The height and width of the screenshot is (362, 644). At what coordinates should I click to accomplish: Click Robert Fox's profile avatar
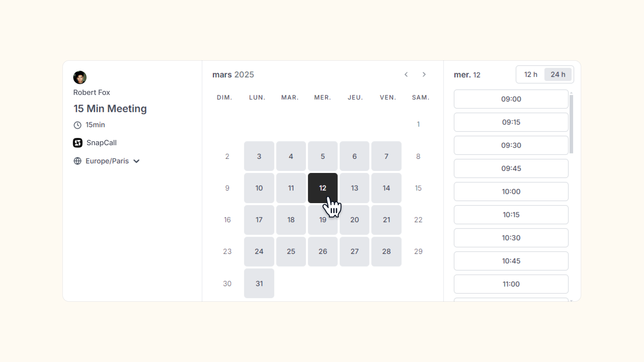coord(80,77)
